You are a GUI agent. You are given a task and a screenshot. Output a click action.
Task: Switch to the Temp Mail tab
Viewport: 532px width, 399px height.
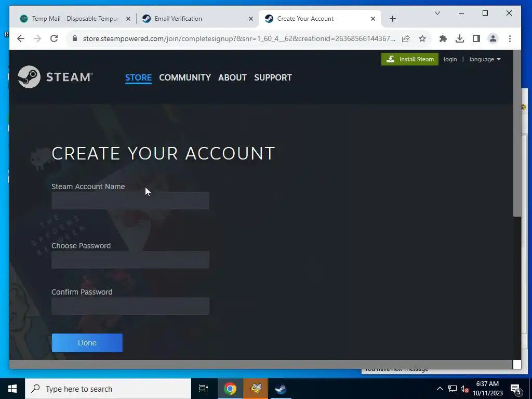pyautogui.click(x=75, y=19)
